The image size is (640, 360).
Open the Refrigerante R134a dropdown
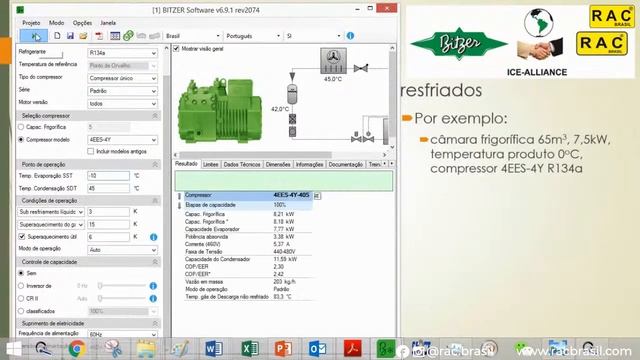122,53
